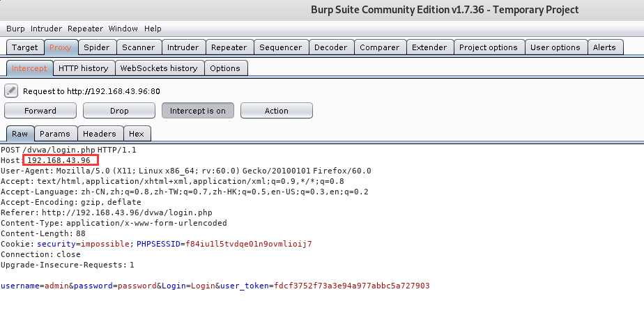The image size is (644, 310).
Task: Open the Repeater menu in menu bar
Action: click(86, 29)
